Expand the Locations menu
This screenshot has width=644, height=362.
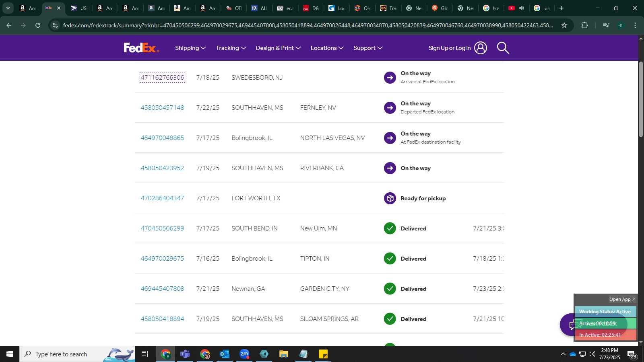[x=327, y=48]
